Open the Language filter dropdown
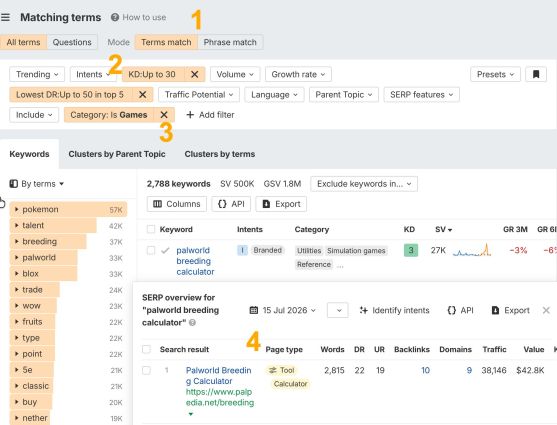 (x=274, y=95)
